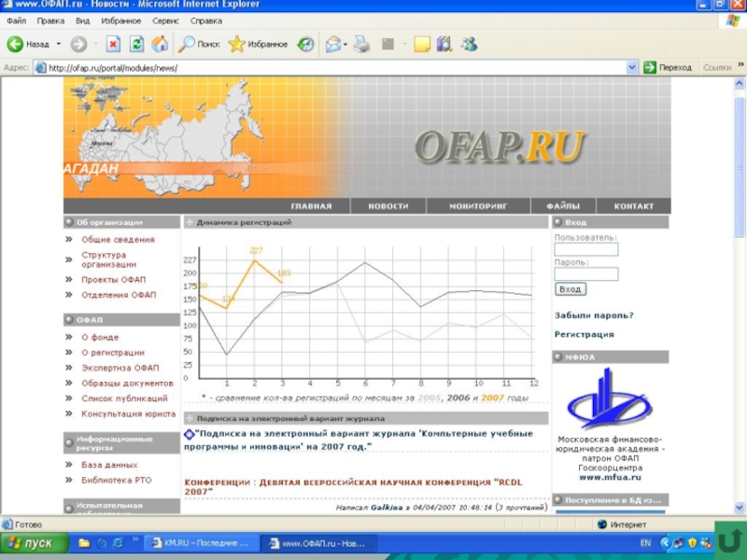The width and height of the screenshot is (747, 560).
Task: Open Консультация юриста link
Action: pyautogui.click(x=128, y=413)
